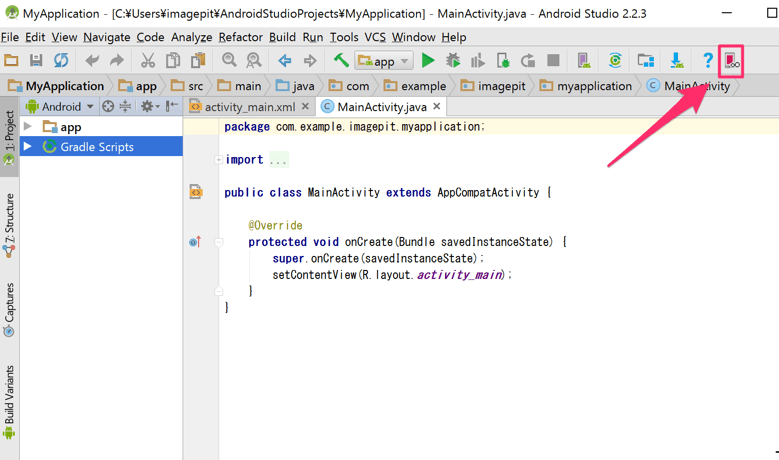Open Android Device Monitor icon
This screenshot has width=779, height=460.
click(x=731, y=61)
